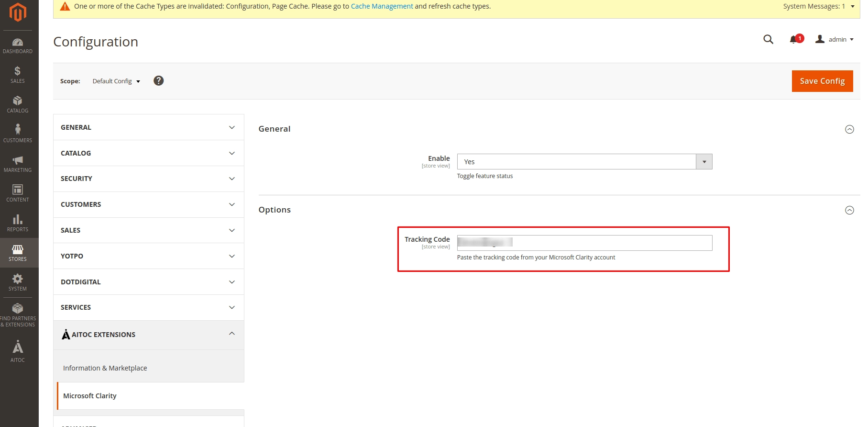Open the Dashboard sidebar menu
868x427 pixels.
(18, 46)
